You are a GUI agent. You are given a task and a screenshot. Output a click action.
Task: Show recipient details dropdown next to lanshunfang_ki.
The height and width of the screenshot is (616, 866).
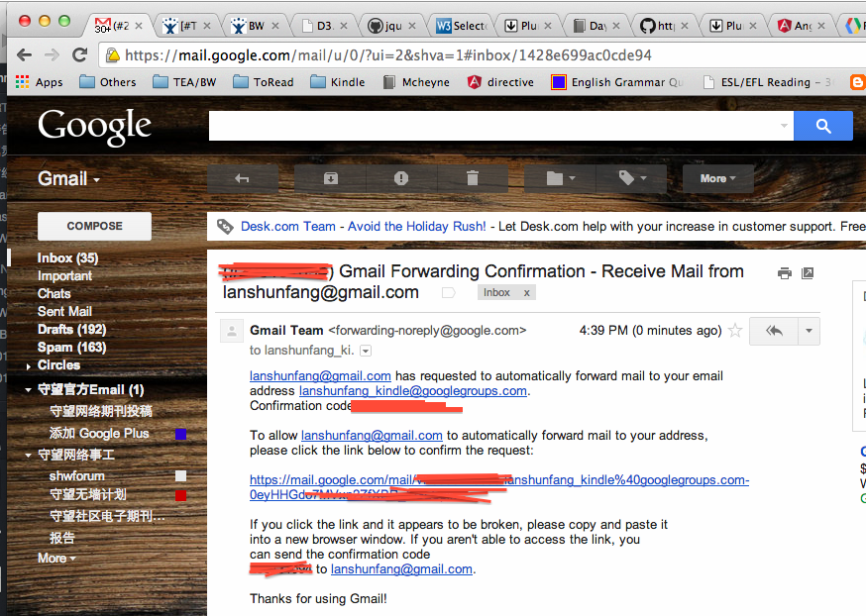coord(366,351)
